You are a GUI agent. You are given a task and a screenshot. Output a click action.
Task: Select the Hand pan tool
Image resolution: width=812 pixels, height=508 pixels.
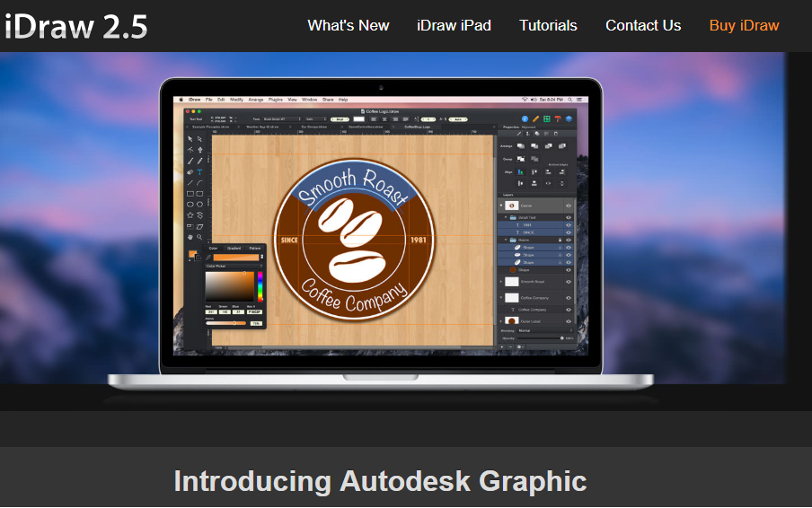(x=190, y=237)
